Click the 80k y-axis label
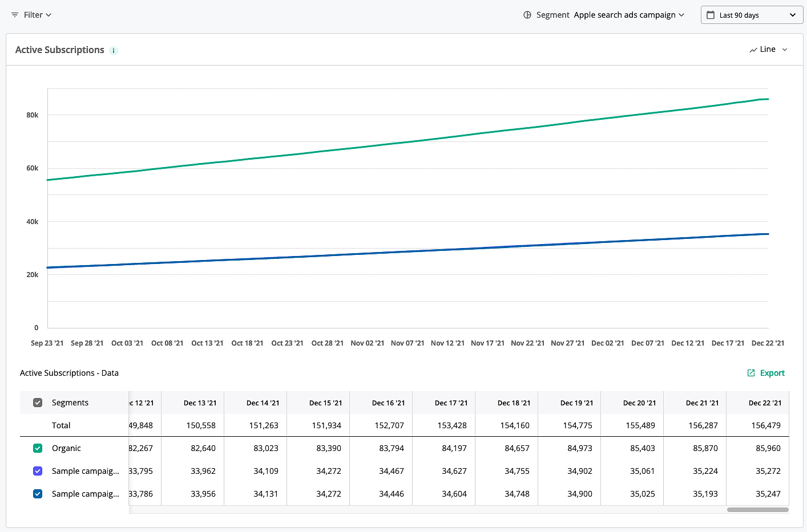Viewport: 807px width, 532px height. tap(33, 115)
